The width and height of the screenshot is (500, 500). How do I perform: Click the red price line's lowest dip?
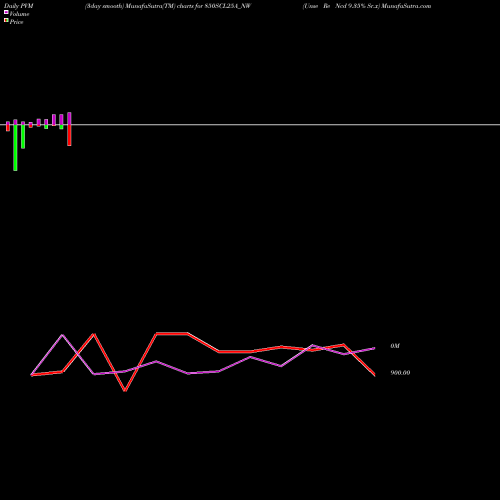click(x=125, y=390)
